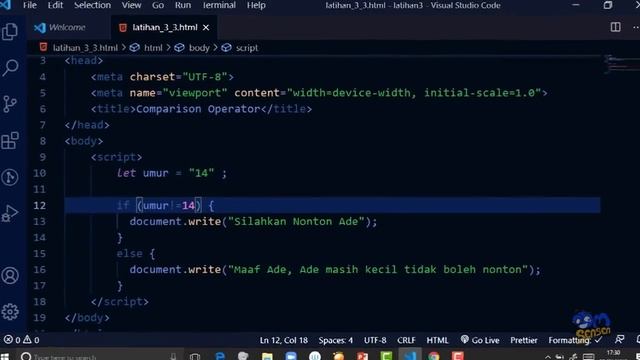Open the Manage gear icon
This screenshot has height=360, width=640.
(10, 312)
